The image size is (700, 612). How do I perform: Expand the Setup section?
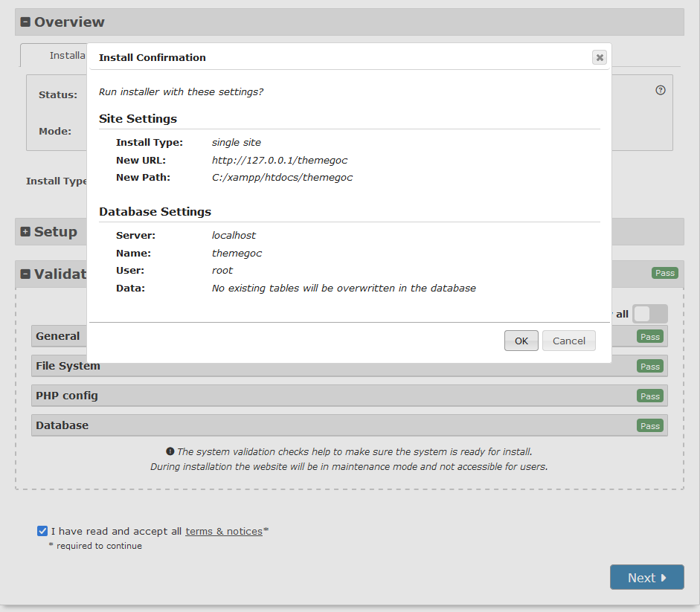[25, 232]
